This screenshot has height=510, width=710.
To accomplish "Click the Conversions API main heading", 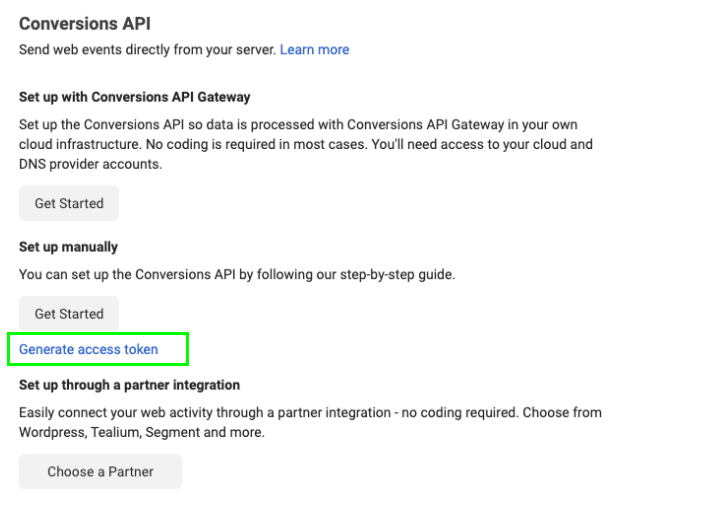I will [x=85, y=23].
